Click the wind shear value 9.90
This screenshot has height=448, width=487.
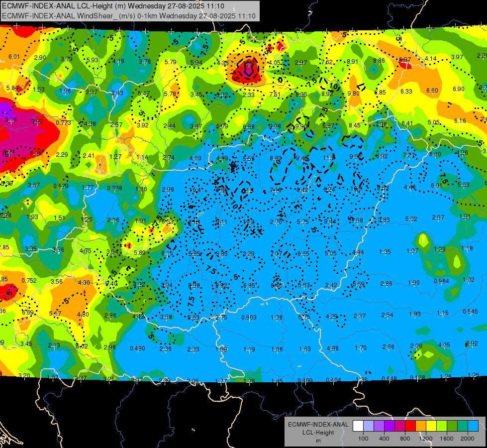[301, 126]
